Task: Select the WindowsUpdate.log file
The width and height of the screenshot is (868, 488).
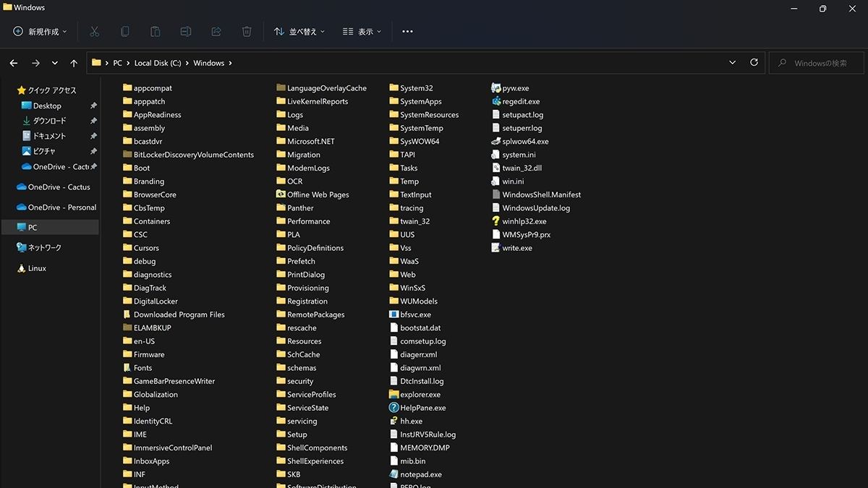Action: 530,208
